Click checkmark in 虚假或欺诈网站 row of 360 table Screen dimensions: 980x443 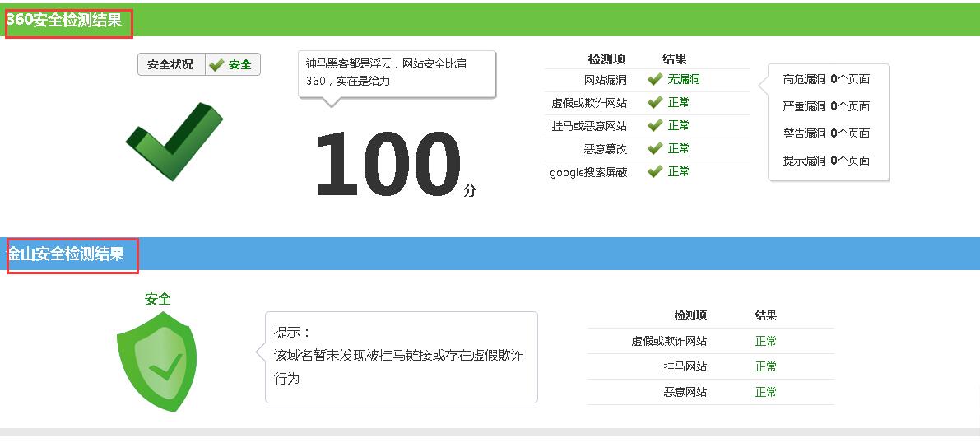[655, 103]
